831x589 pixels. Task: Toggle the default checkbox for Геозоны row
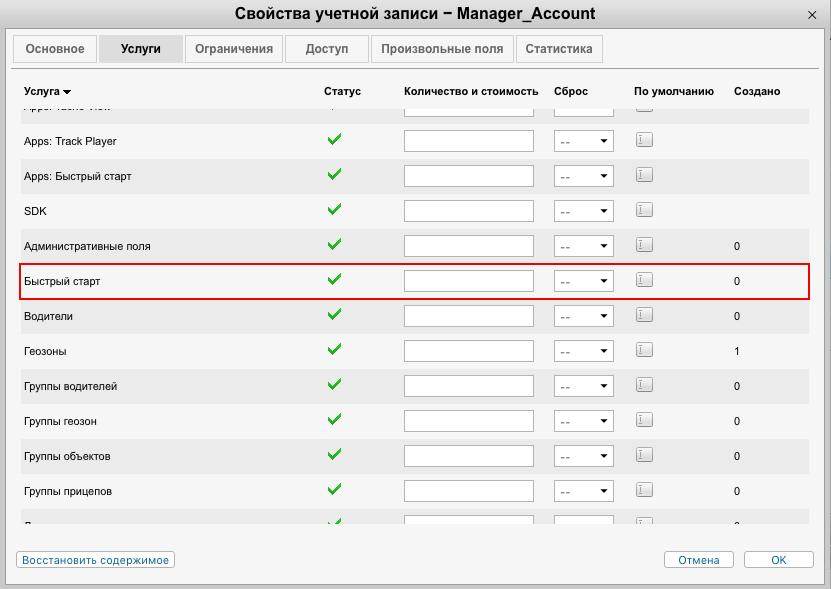click(644, 350)
